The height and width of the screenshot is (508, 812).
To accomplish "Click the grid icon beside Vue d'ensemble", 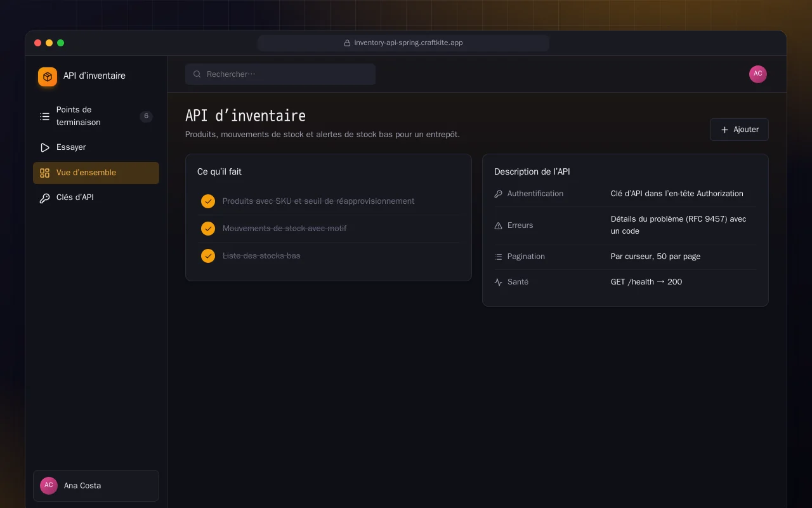I will (x=44, y=173).
